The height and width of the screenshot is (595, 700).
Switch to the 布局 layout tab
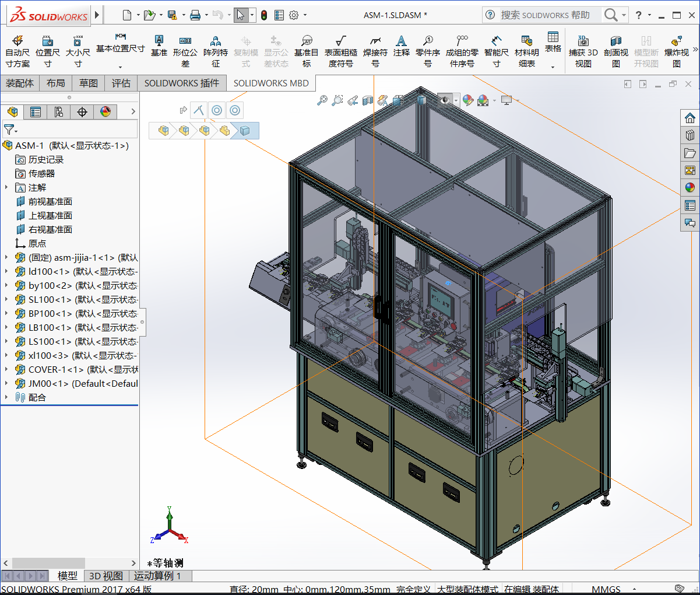point(56,83)
